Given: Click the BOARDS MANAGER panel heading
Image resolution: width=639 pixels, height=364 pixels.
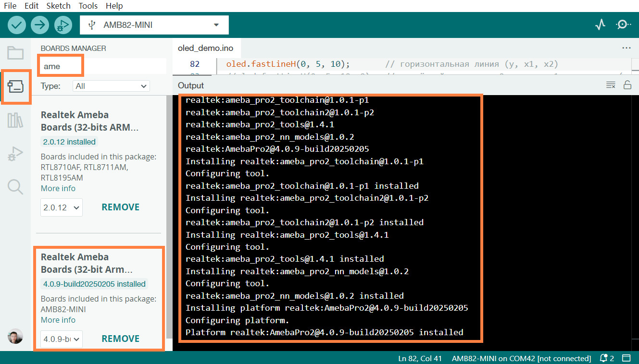Looking at the screenshot, I should pos(74,49).
